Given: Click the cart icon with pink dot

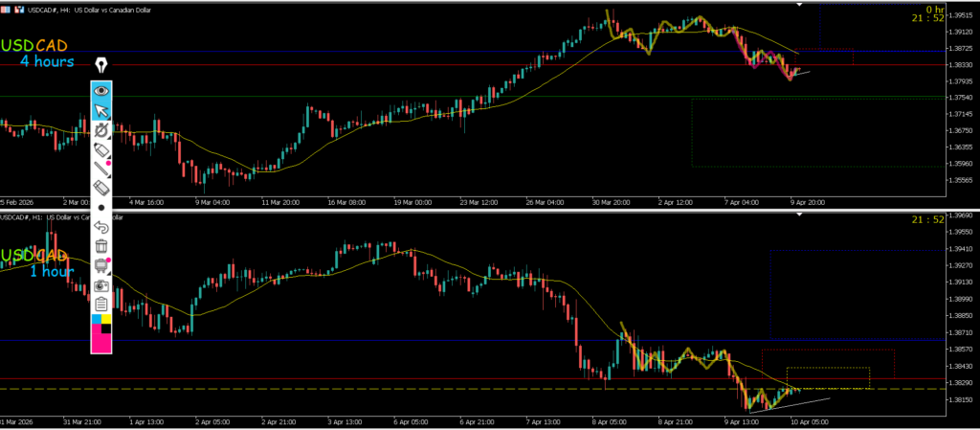Looking at the screenshot, I should (x=101, y=267).
